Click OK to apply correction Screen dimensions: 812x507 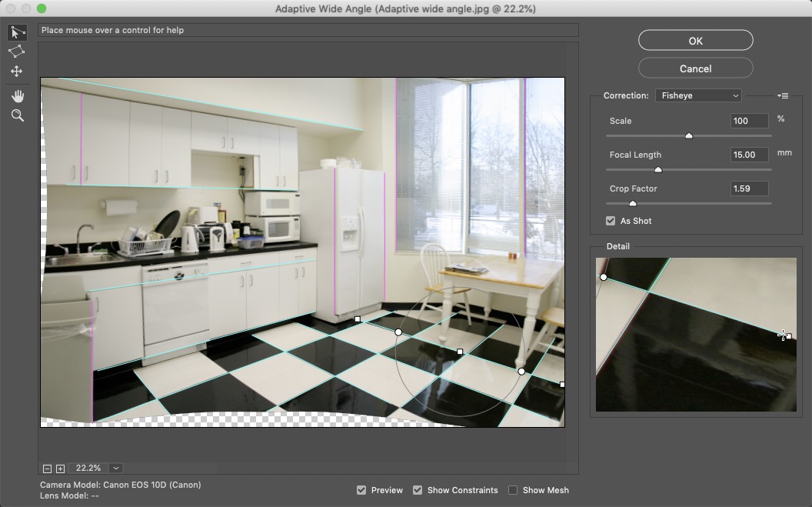(x=695, y=41)
